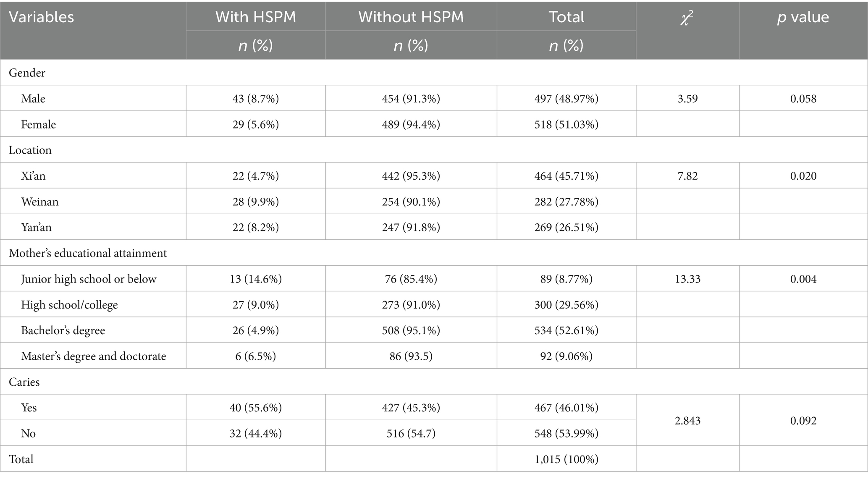Select the Yan'an Without HSPM cell 247 (91.8%)
The width and height of the screenshot is (868, 479).
[x=411, y=227]
